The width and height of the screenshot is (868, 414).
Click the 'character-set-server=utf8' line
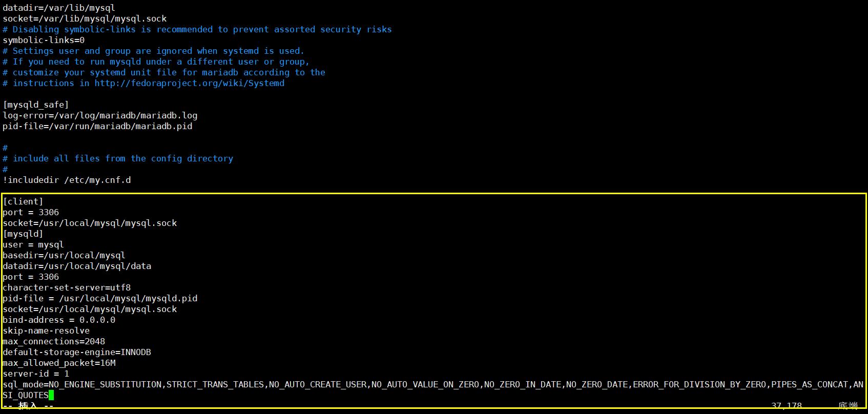click(x=67, y=287)
